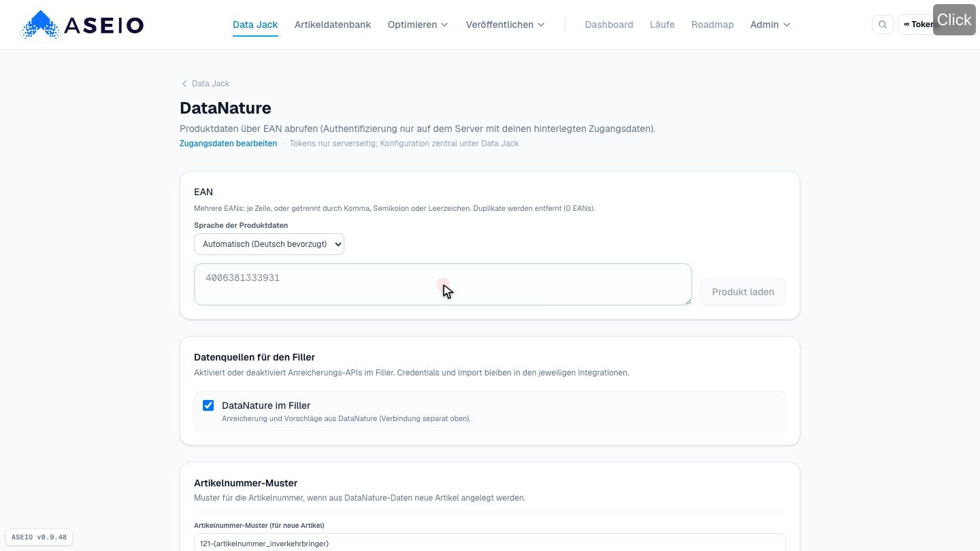The width and height of the screenshot is (980, 551).
Task: Focus the EAN text area
Action: (443, 284)
